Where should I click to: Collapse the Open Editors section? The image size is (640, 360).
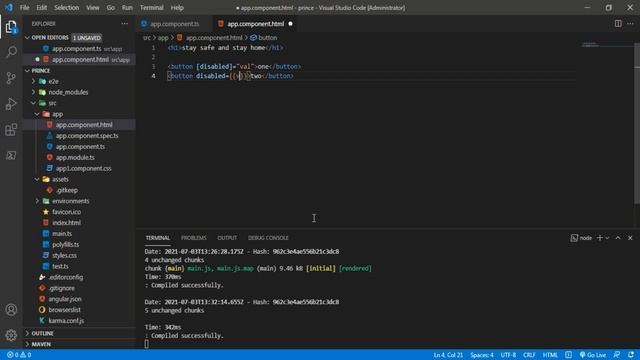[27, 38]
